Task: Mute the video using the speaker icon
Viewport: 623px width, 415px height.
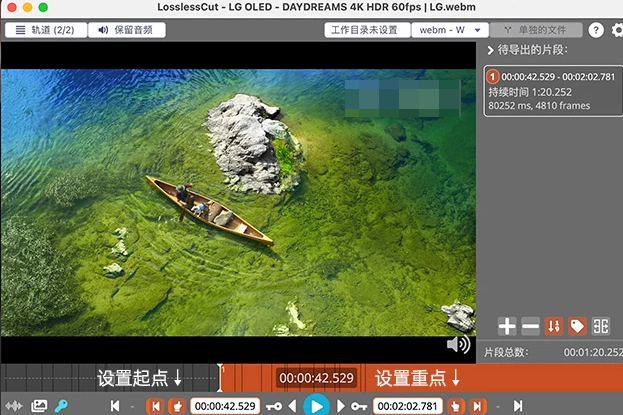Action: pos(459,344)
